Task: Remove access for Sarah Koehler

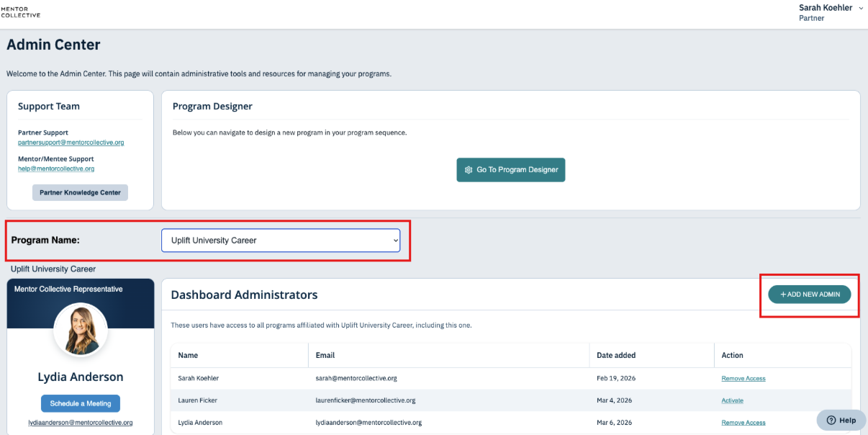Action: coord(743,378)
